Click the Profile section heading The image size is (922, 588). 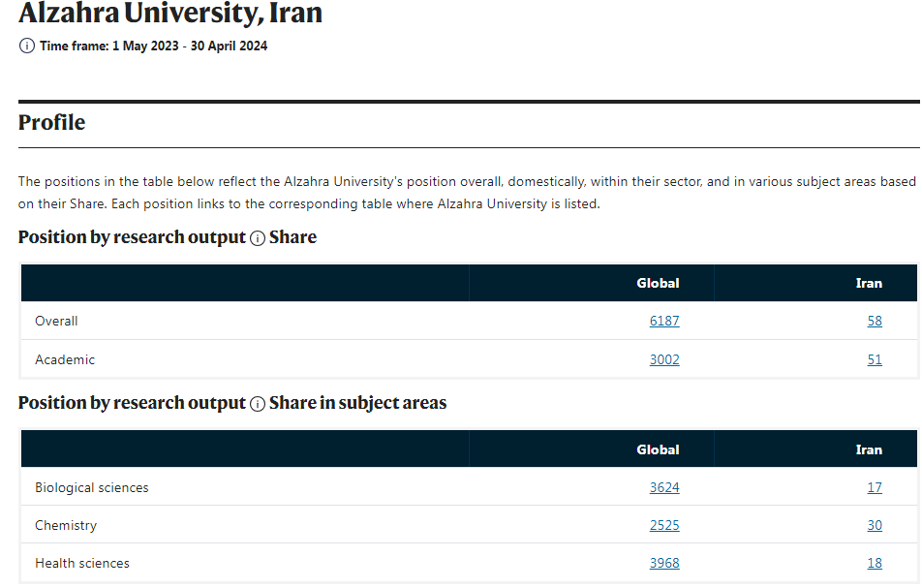51,122
